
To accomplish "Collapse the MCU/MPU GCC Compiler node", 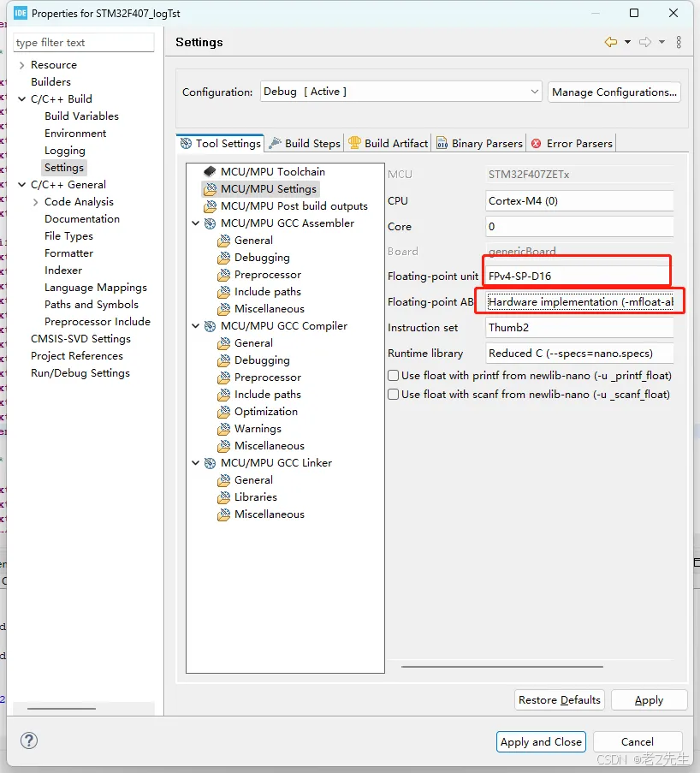I will pyautogui.click(x=196, y=326).
